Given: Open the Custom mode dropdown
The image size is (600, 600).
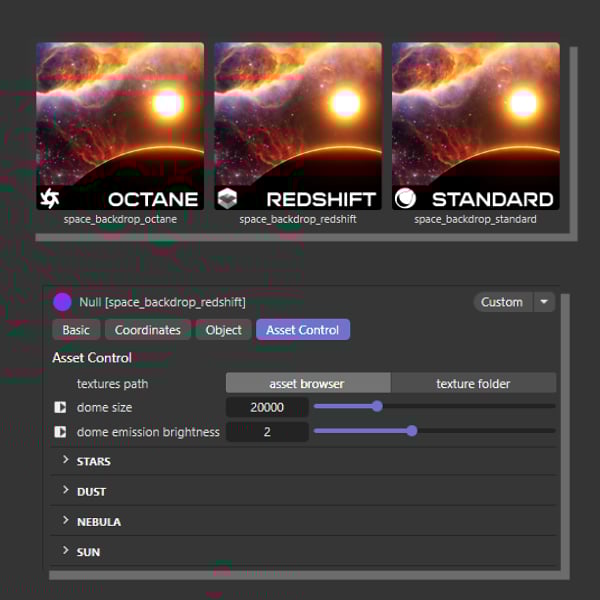Looking at the screenshot, I should (502, 302).
